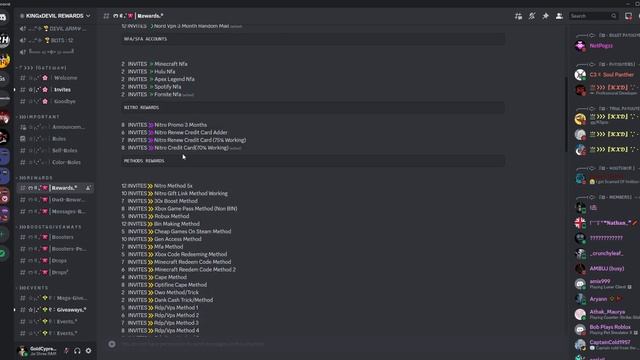Open KINGxDEVIL REWARDS server dropdown menu
This screenshot has height=360, width=640.
(56, 16)
